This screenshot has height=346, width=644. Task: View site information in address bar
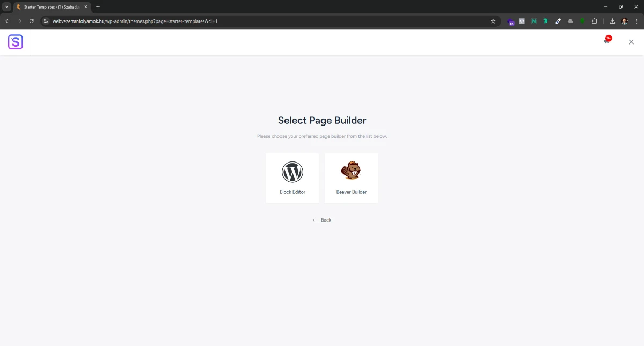click(x=46, y=21)
